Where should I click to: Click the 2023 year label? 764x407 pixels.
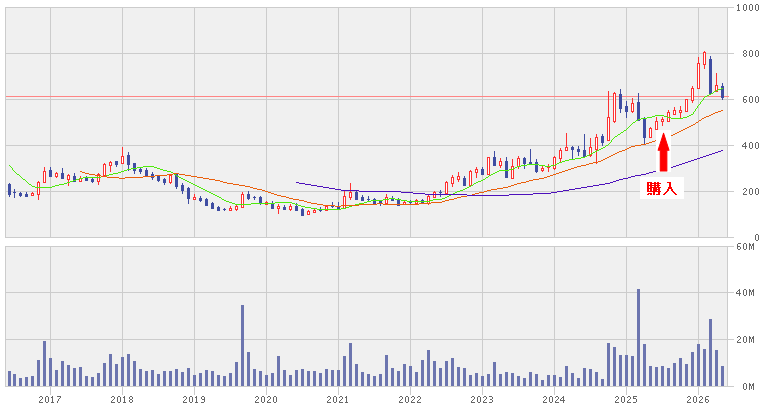pyautogui.click(x=482, y=400)
